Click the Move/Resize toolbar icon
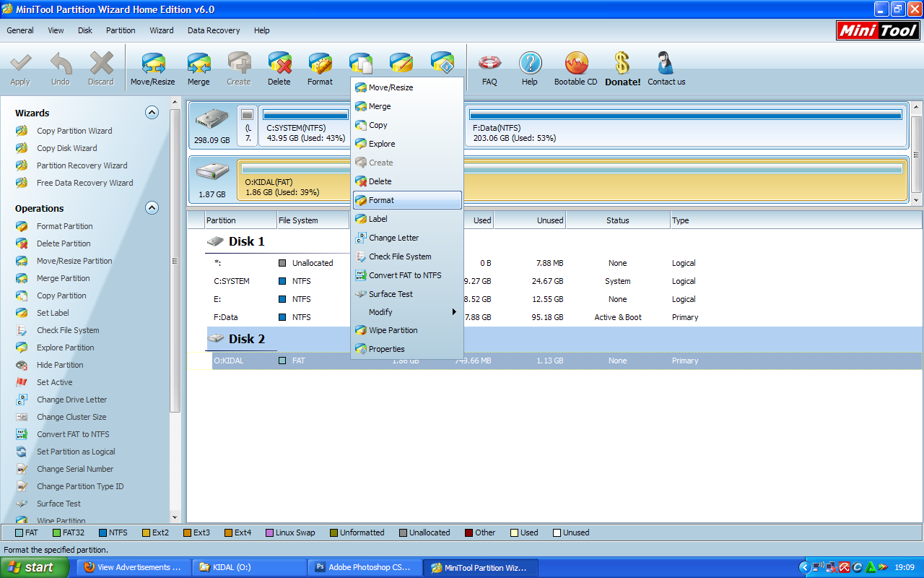The height and width of the screenshot is (578, 924). (x=152, y=64)
